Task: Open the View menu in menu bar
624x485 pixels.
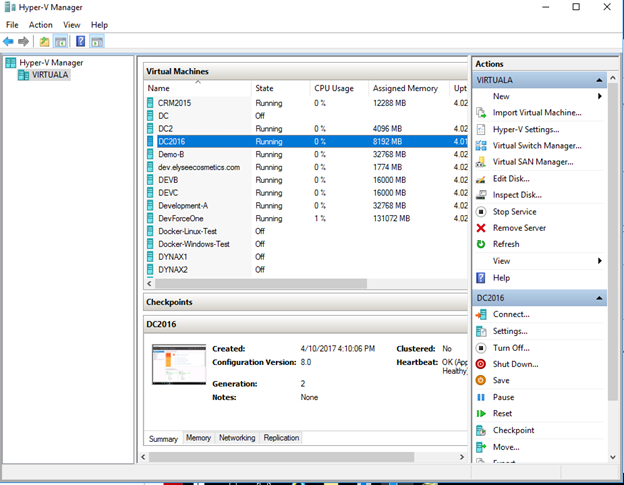Action: [x=72, y=25]
